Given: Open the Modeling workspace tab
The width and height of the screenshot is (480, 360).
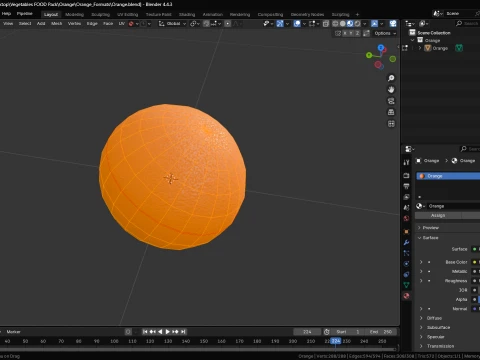Looking at the screenshot, I should tap(74, 14).
